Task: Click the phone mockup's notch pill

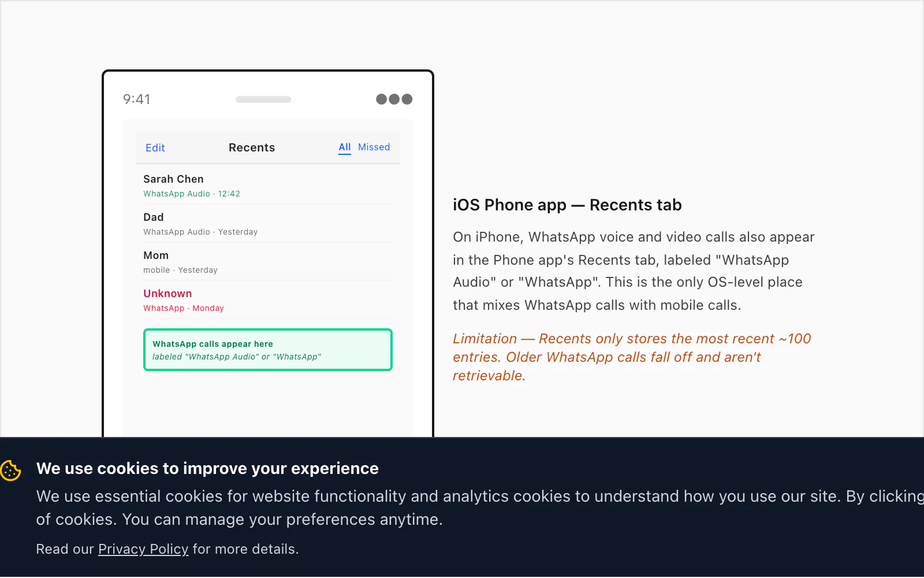Action: [263, 99]
